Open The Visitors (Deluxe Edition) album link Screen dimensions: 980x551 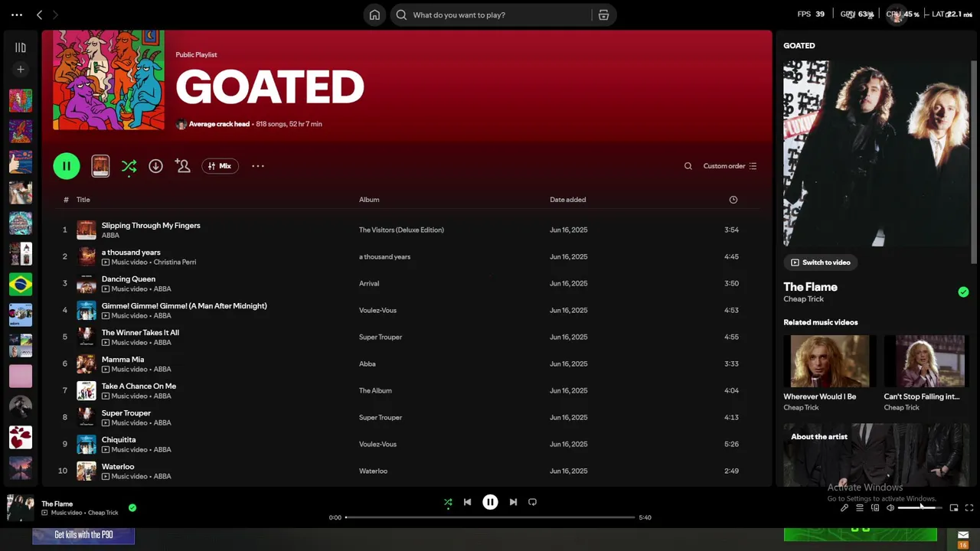click(x=401, y=230)
